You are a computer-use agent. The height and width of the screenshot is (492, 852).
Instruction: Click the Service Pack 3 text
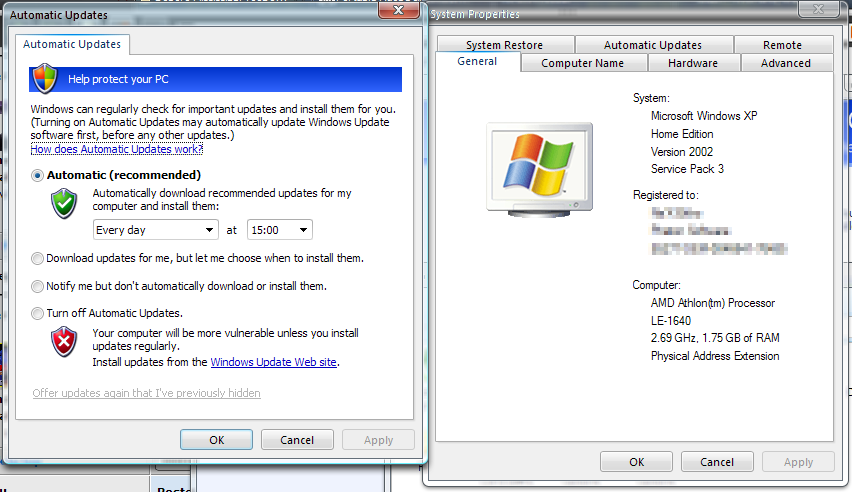687,169
